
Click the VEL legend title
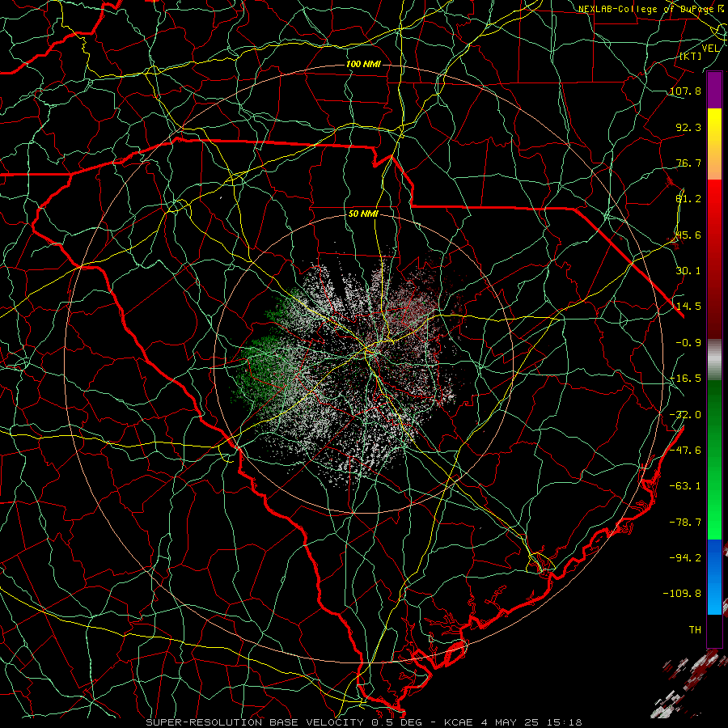710,49
